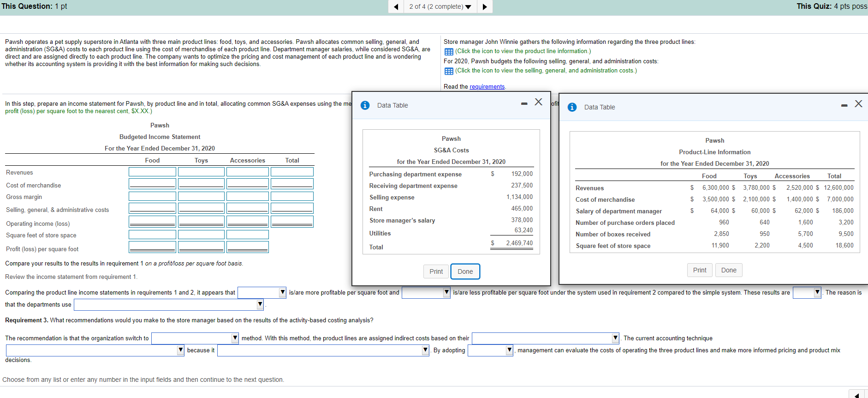The image size is (868, 398).
Task: Click the Food Cost of merchandise field
Action: point(152,184)
